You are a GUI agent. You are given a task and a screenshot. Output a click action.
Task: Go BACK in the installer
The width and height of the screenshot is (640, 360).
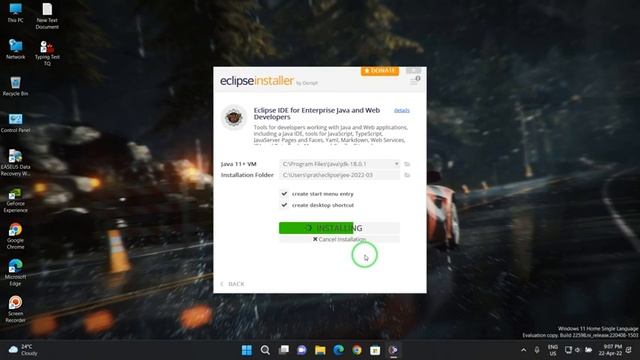232,284
